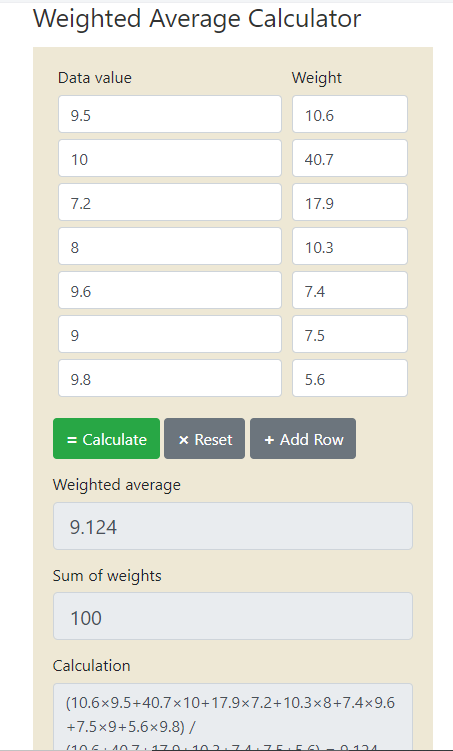Select the data value field containing 9.6

point(170,290)
